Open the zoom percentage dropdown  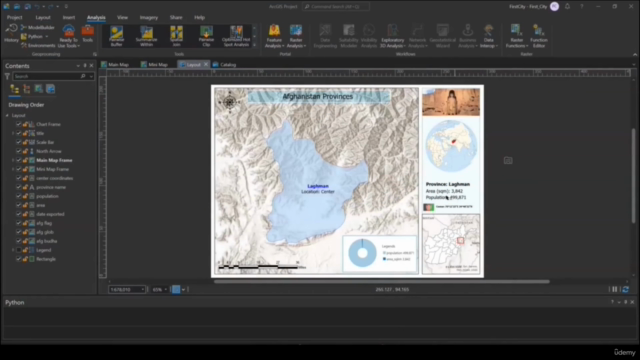[x=165, y=289]
